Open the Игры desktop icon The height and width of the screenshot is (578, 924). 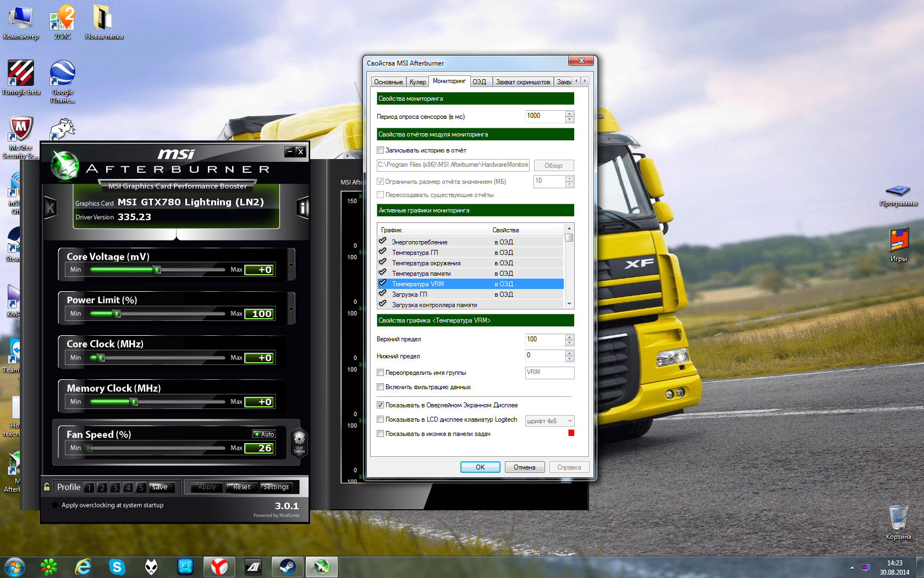click(899, 245)
